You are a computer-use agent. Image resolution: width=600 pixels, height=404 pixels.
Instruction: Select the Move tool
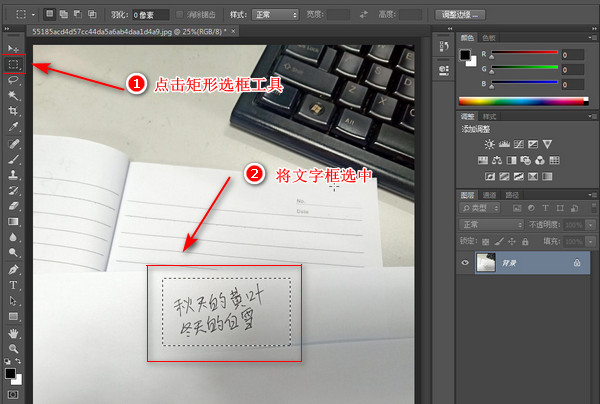click(13, 49)
